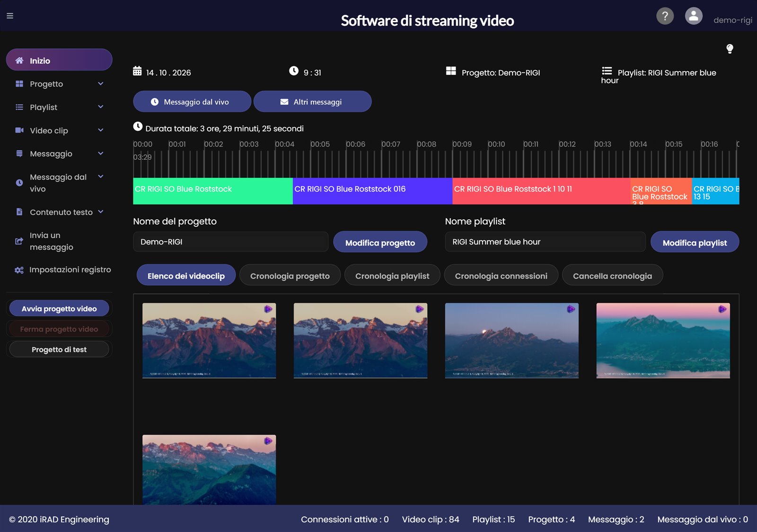Click the gears icon for Impostazioni registro
The image size is (757, 532).
(19, 270)
